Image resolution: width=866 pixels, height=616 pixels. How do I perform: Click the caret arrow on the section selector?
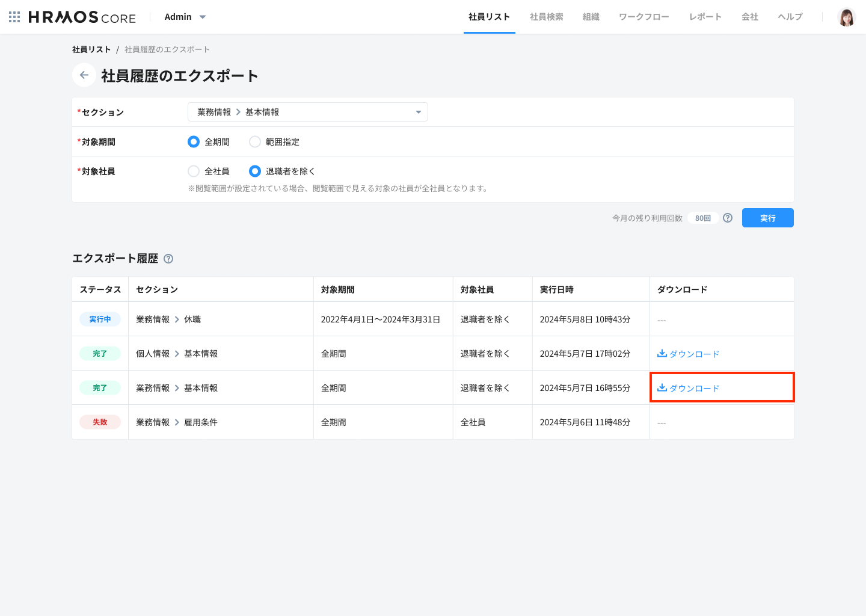(418, 111)
